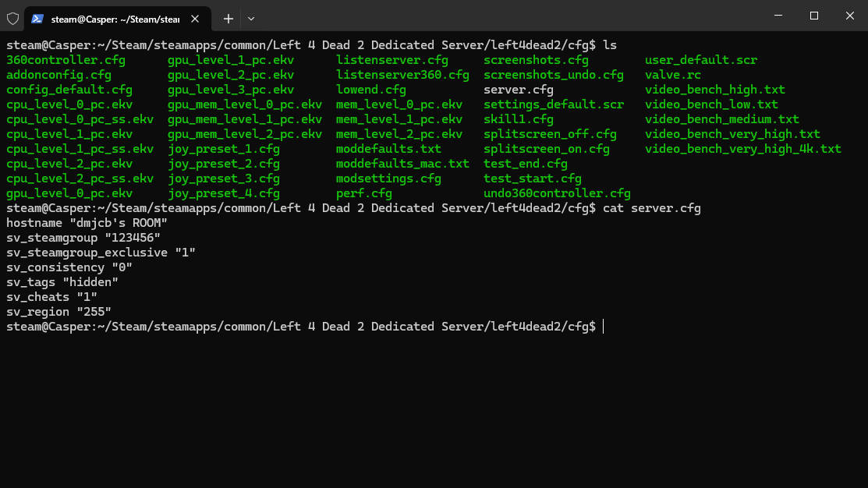Image resolution: width=868 pixels, height=488 pixels.
Task: Click file name cpu_level_1_pc.ekv
Action: (x=69, y=134)
